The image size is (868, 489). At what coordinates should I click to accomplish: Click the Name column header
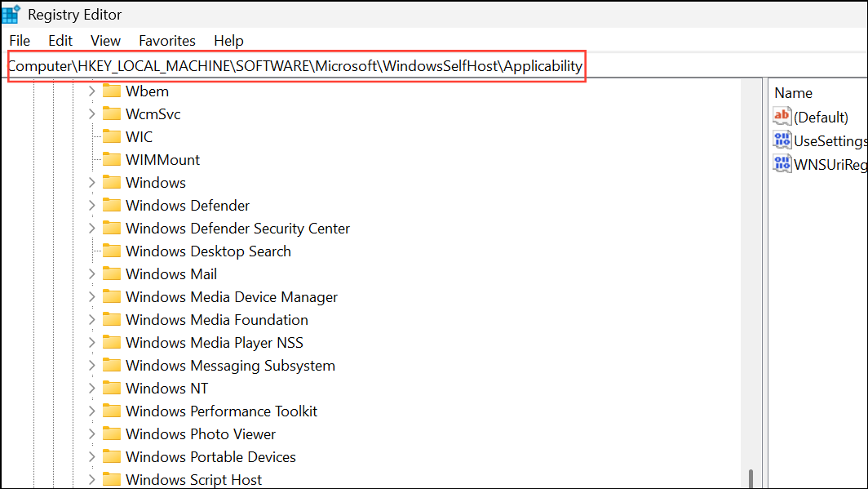793,93
